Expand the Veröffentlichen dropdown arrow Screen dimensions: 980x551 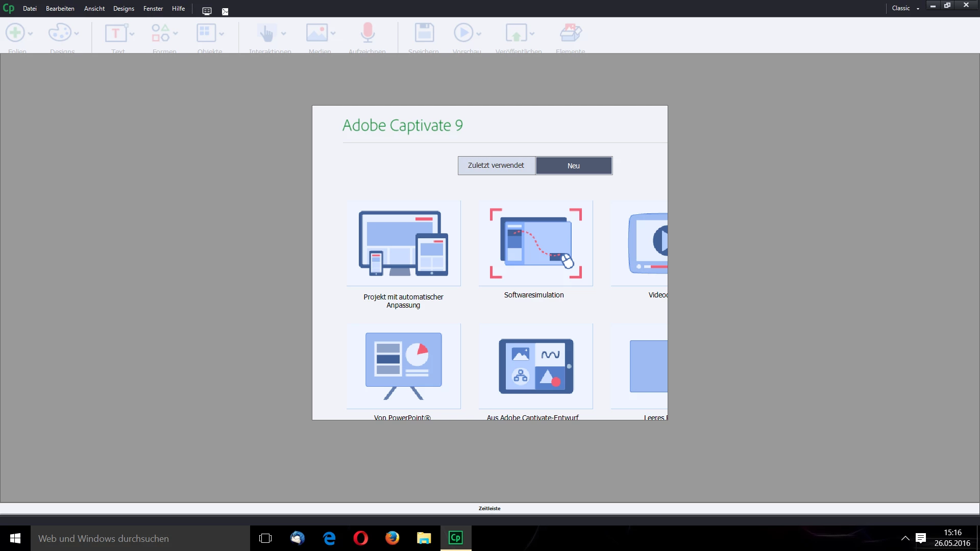532,34
